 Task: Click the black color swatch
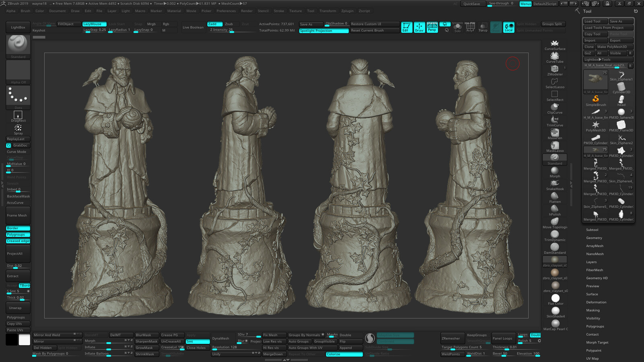pyautogui.click(x=12, y=339)
